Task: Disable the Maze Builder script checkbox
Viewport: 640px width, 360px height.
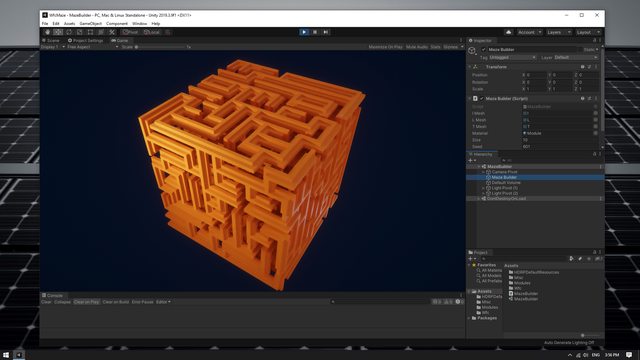Action: (x=482, y=98)
